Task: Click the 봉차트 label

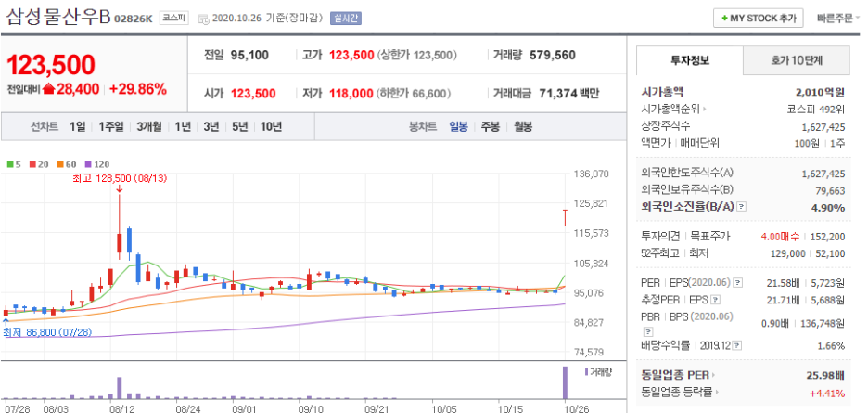Action: [423, 127]
